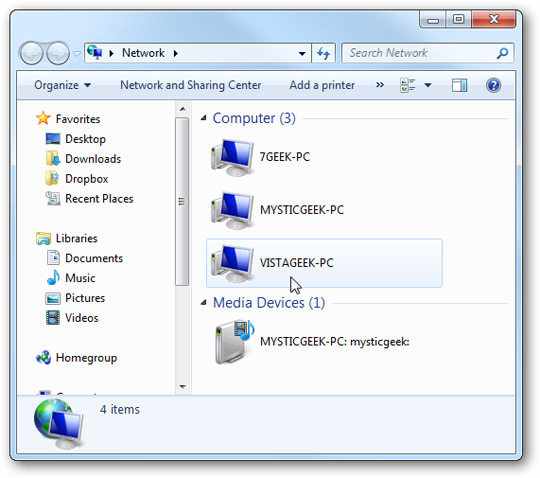The height and width of the screenshot is (478, 540).
Task: Minimize the Network window
Action: [433, 19]
